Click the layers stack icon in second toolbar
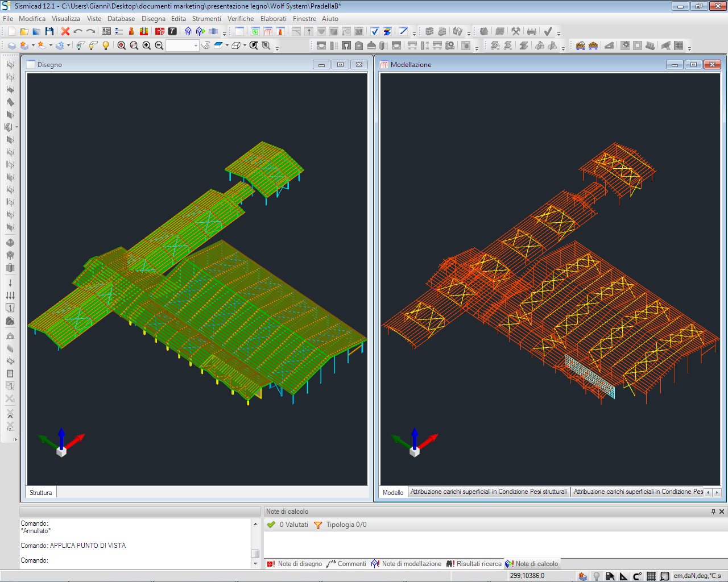 [x=12, y=45]
